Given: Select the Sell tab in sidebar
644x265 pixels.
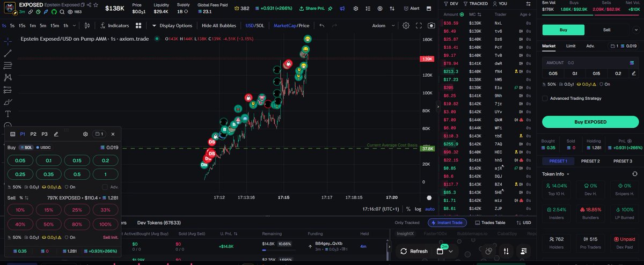Looking at the screenshot, I should [x=606, y=30].
